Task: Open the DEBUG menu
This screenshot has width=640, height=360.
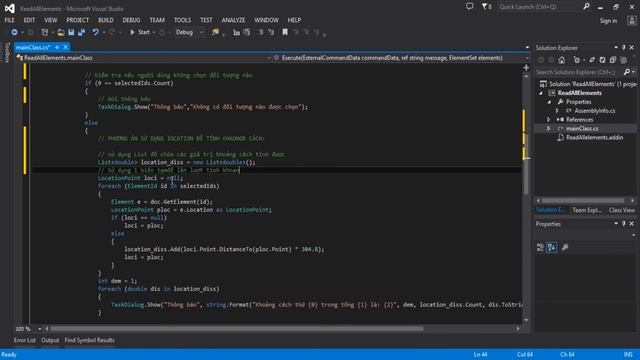Action: pyautogui.click(x=131, y=20)
